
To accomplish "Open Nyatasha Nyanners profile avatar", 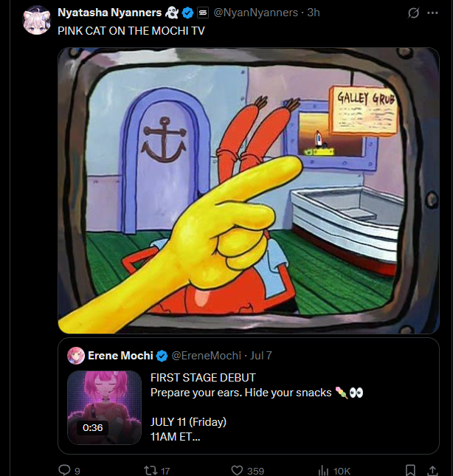I will (x=37, y=20).
